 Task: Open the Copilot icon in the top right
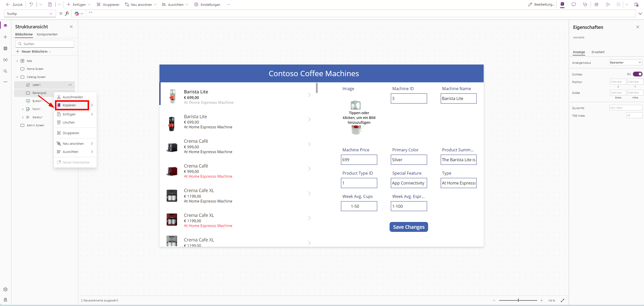(562, 5)
